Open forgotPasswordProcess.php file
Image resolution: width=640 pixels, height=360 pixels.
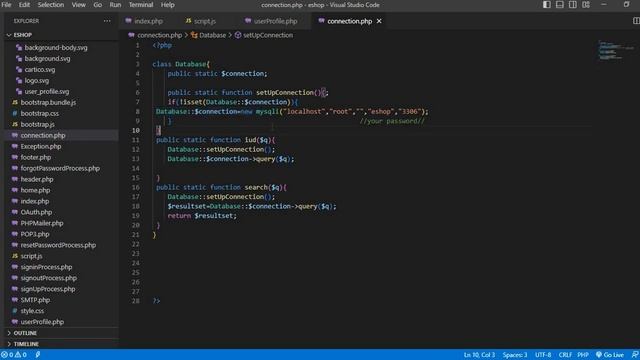pyautogui.click(x=60, y=169)
